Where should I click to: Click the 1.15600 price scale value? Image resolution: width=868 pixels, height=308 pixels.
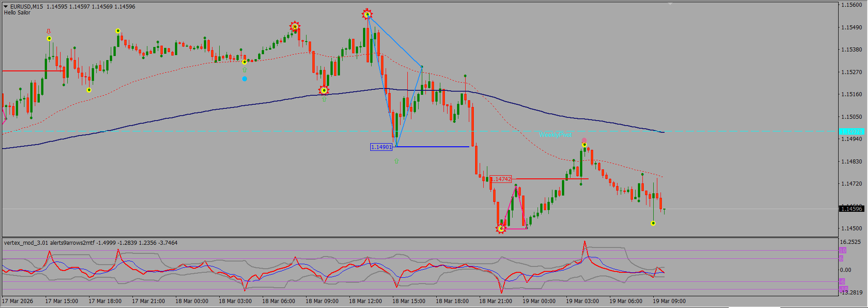(x=851, y=5)
